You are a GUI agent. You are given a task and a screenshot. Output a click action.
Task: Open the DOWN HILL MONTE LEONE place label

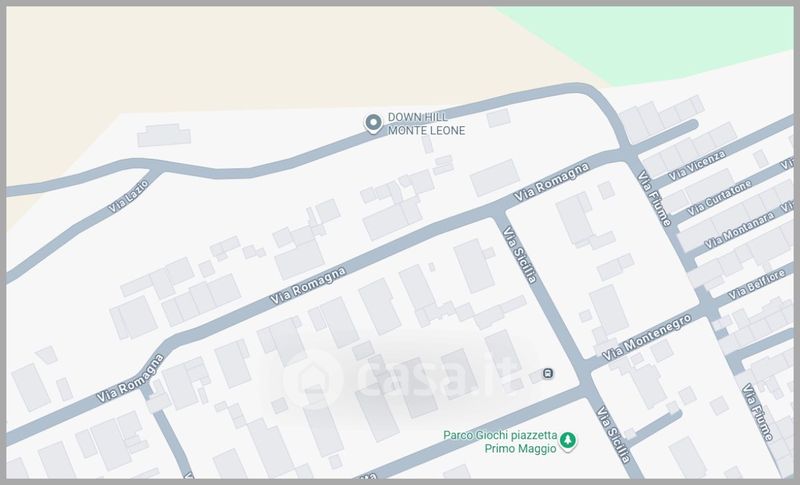(427, 123)
